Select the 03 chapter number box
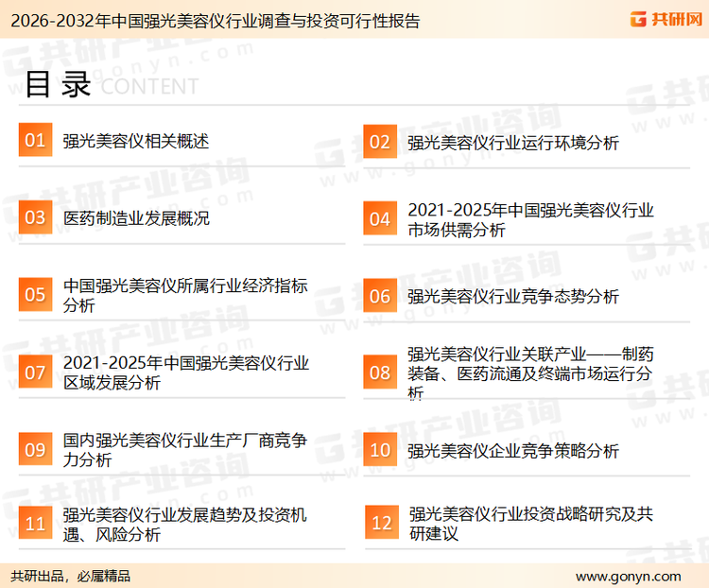Screen dimensions: 709x588 (35, 218)
